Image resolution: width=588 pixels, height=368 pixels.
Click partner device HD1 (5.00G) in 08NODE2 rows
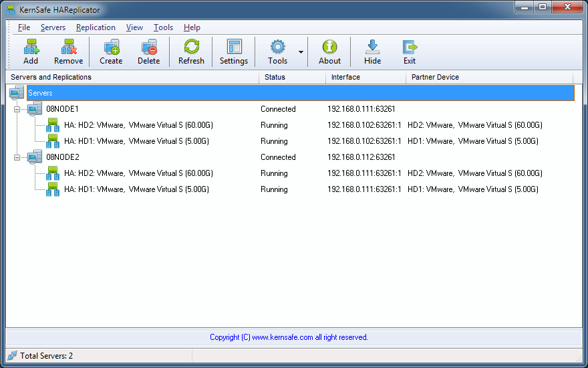[473, 189]
